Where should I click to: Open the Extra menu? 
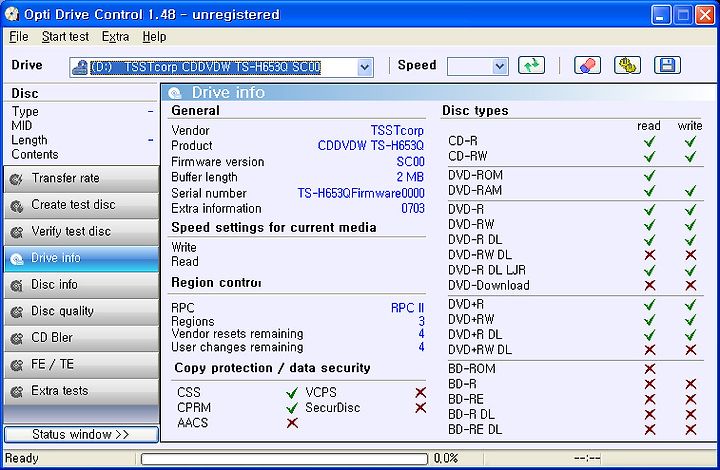click(x=115, y=37)
